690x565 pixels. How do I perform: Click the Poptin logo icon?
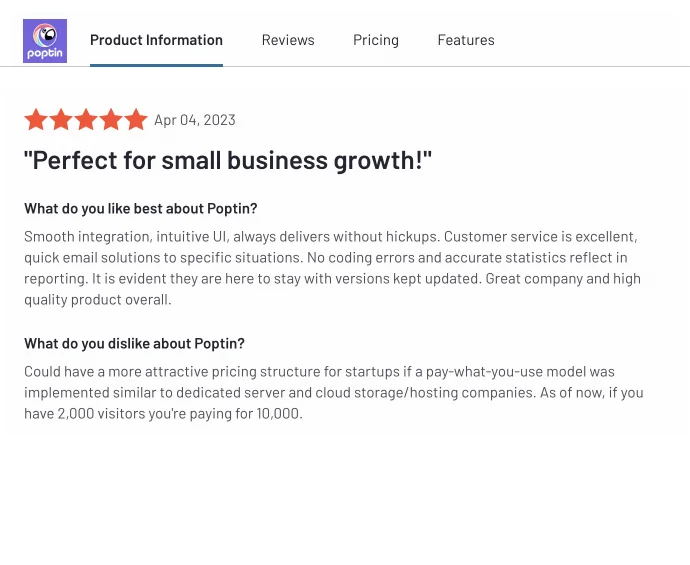pos(45,41)
